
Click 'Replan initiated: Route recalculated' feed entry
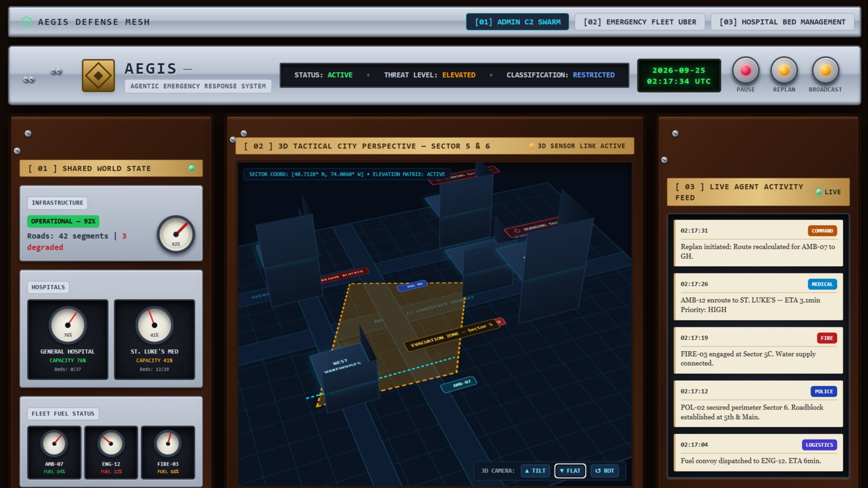[758, 243]
